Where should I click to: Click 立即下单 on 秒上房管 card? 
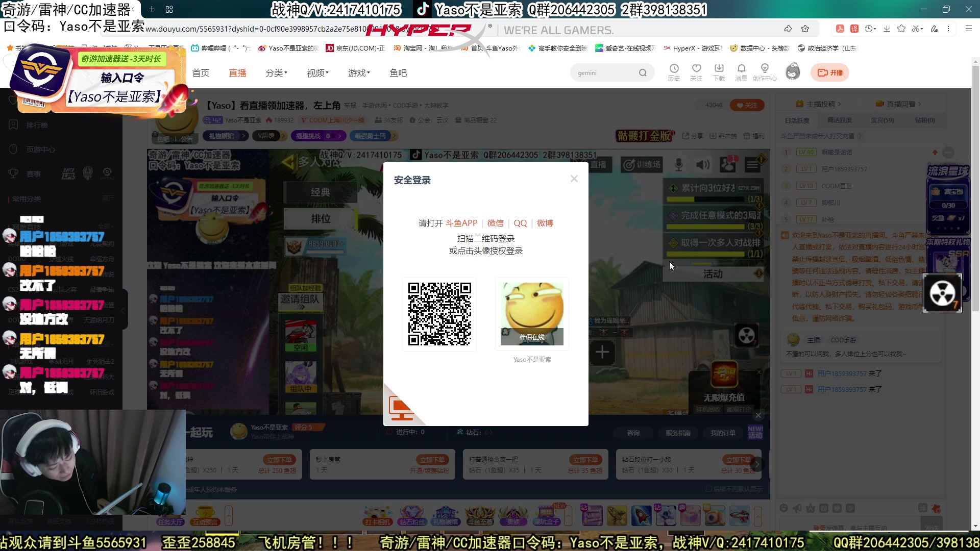click(x=432, y=460)
